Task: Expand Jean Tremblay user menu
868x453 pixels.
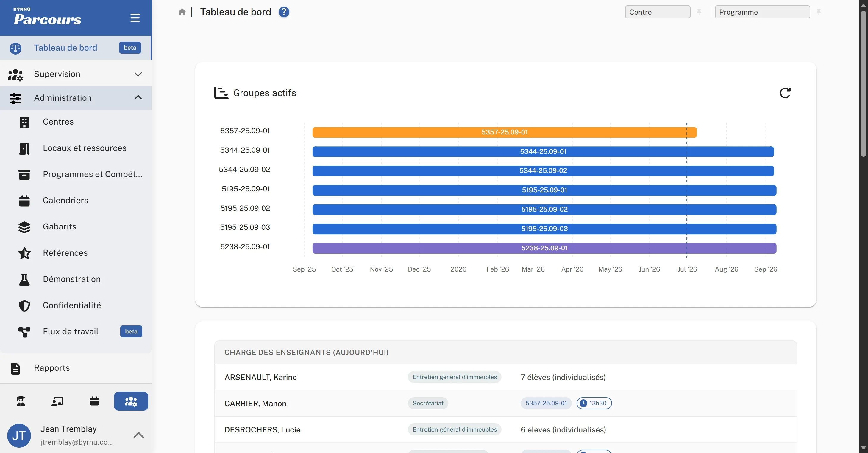Action: pos(138,435)
